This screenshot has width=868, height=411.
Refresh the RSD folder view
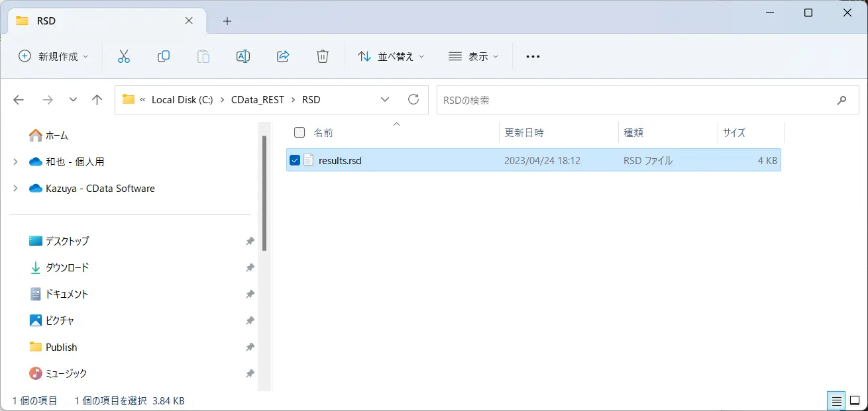(x=413, y=99)
